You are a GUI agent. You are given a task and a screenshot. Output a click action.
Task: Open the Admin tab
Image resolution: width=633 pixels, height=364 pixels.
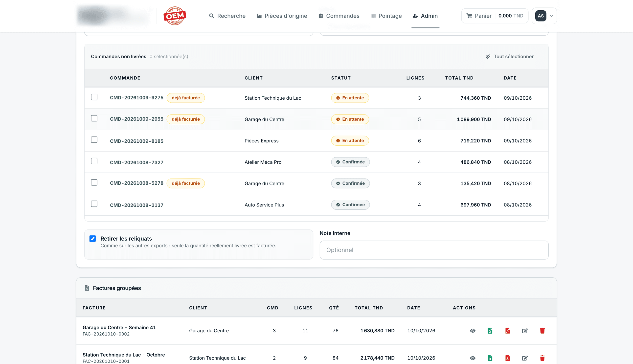click(425, 16)
